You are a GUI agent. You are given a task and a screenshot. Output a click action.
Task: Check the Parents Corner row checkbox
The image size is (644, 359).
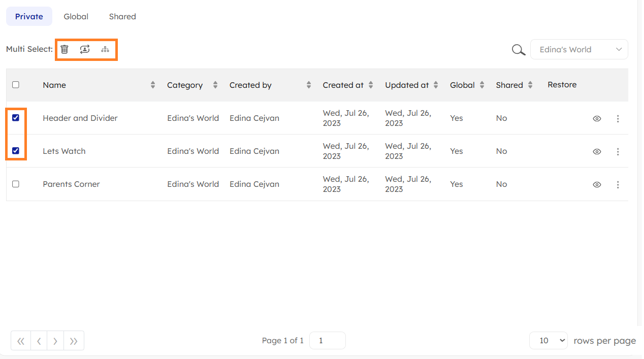[x=16, y=184]
